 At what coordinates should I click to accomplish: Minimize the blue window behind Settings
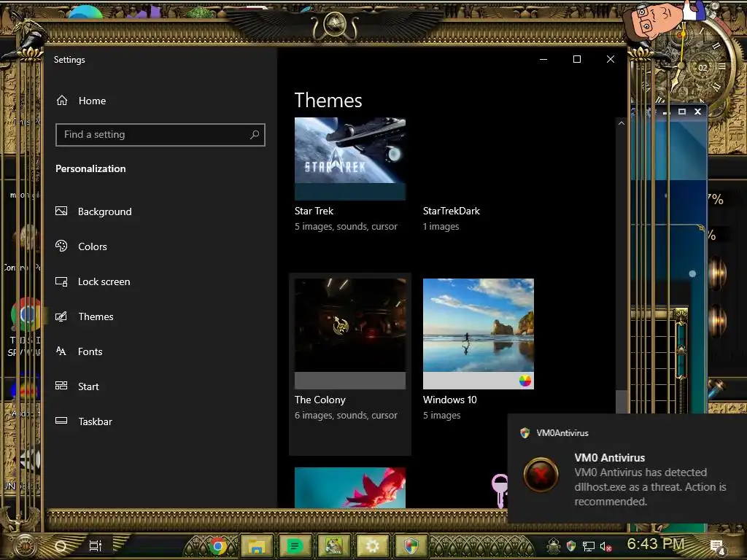pos(667,112)
